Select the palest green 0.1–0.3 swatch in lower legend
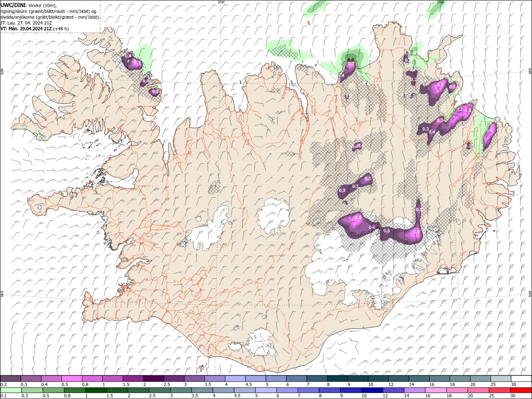 [11, 390]
